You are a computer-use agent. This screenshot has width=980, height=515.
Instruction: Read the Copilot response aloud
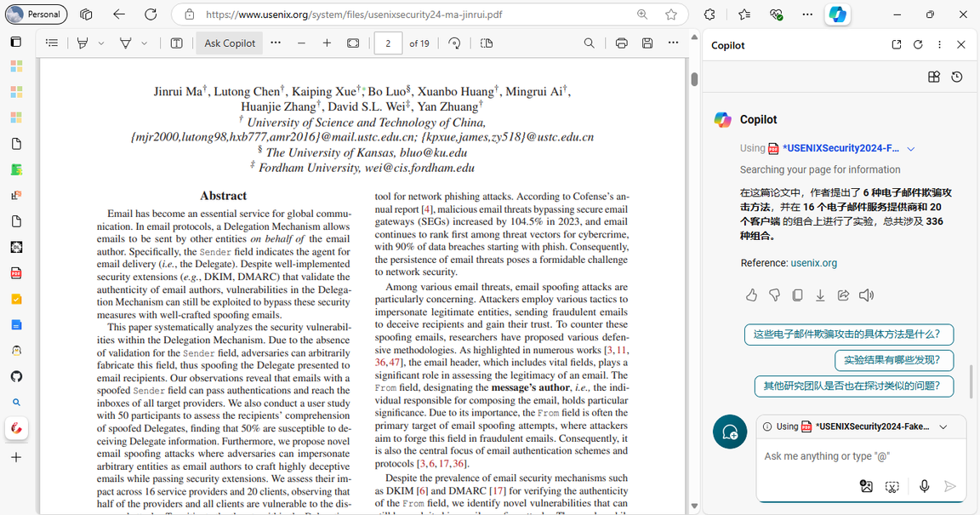coord(866,295)
